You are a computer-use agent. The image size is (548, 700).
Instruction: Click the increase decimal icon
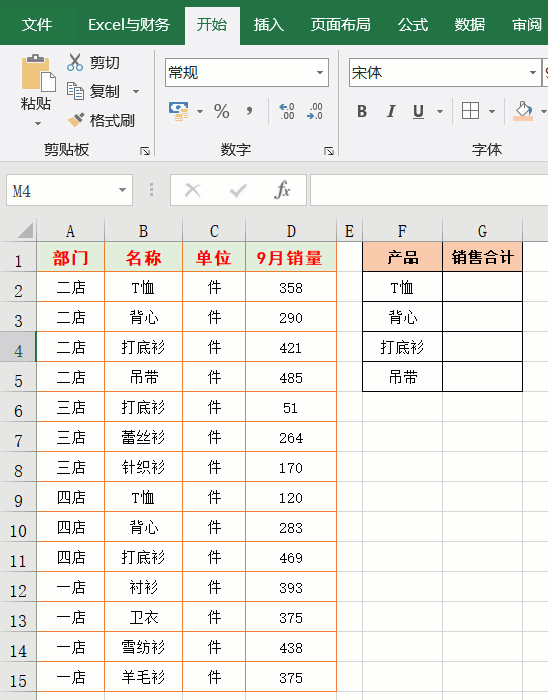[286, 111]
